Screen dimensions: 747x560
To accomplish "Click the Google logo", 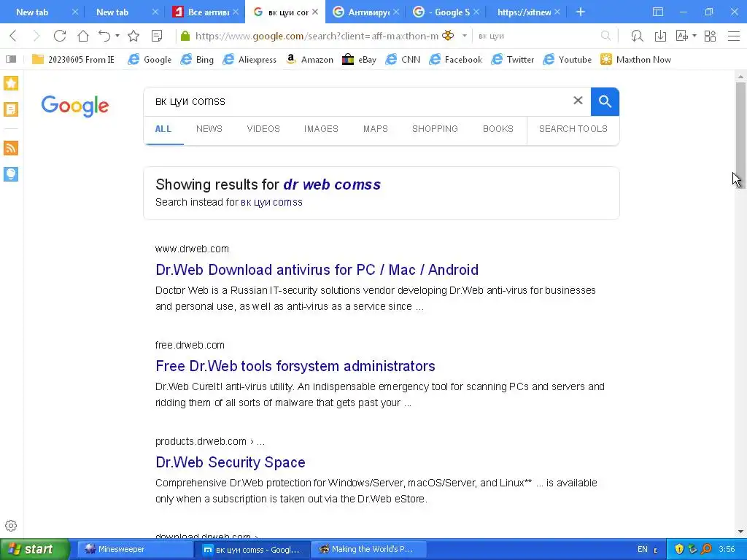I will point(75,106).
